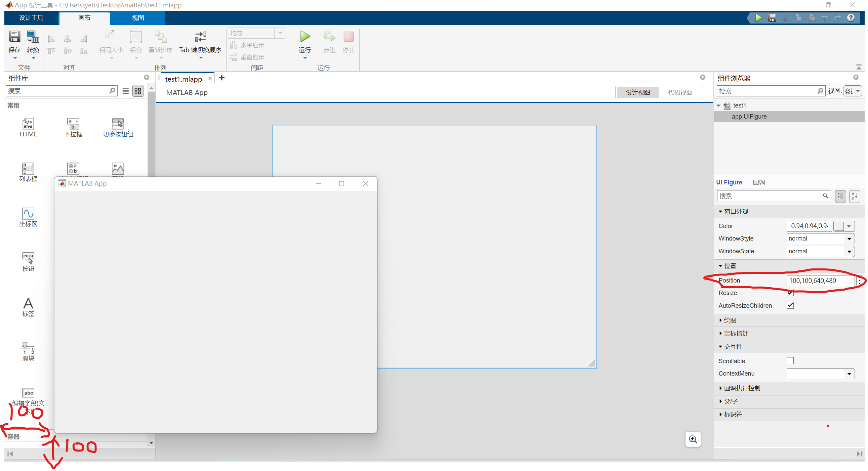The height and width of the screenshot is (471, 868).
Task: Open the 回调 callbacks tab
Action: 758,182
